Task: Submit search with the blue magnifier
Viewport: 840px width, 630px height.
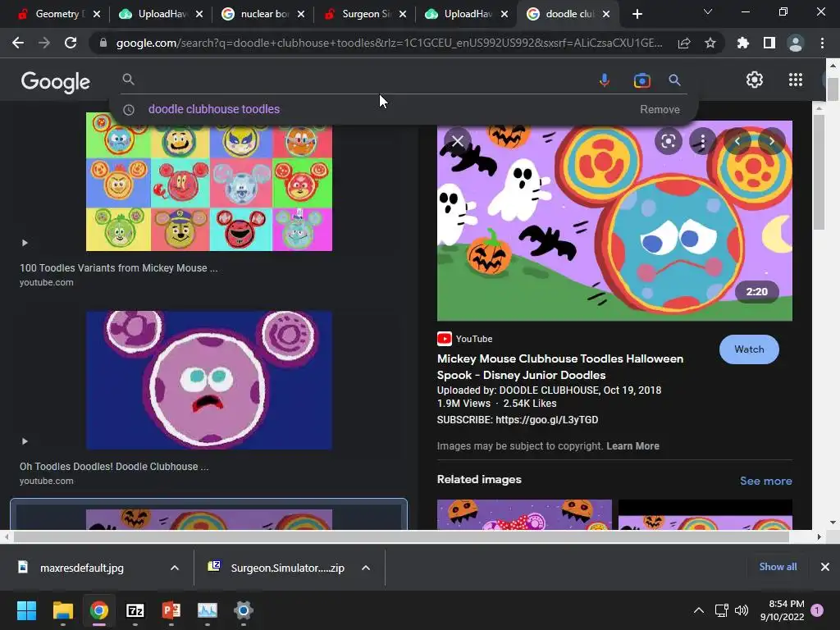Action: (674, 80)
